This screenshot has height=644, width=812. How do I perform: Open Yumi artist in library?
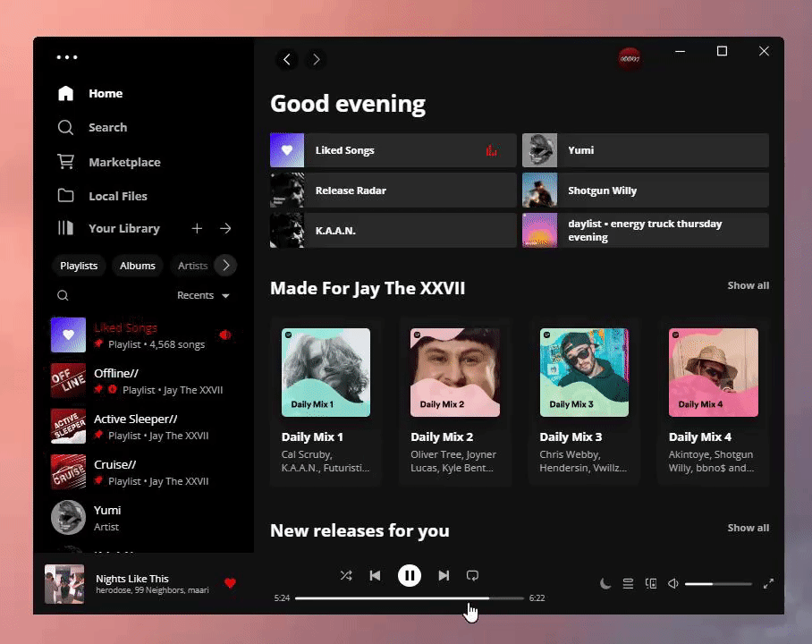143,518
